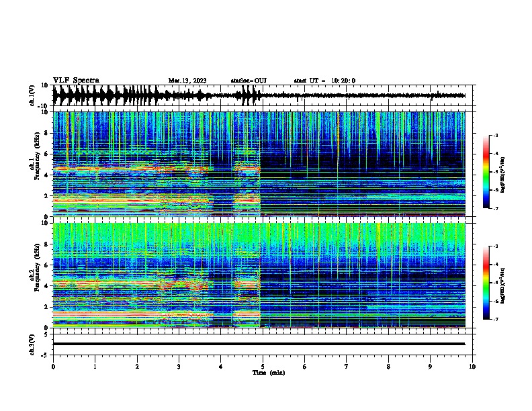The image size is (532, 411).
Task: Click the ch.1 colorbar '-7' scale value
Action: [x=496, y=208]
